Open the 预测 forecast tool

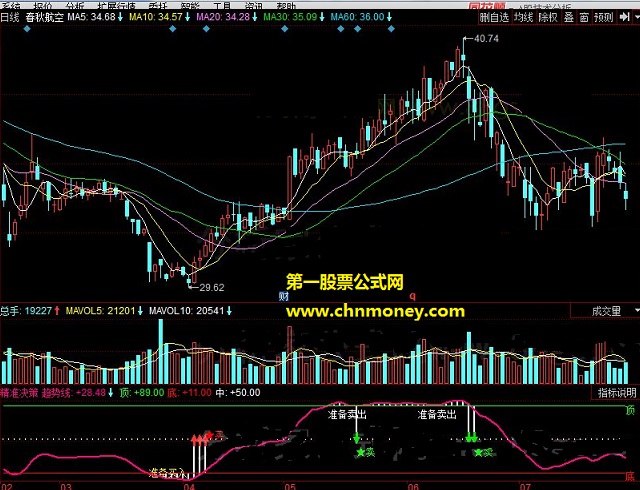tap(603, 17)
